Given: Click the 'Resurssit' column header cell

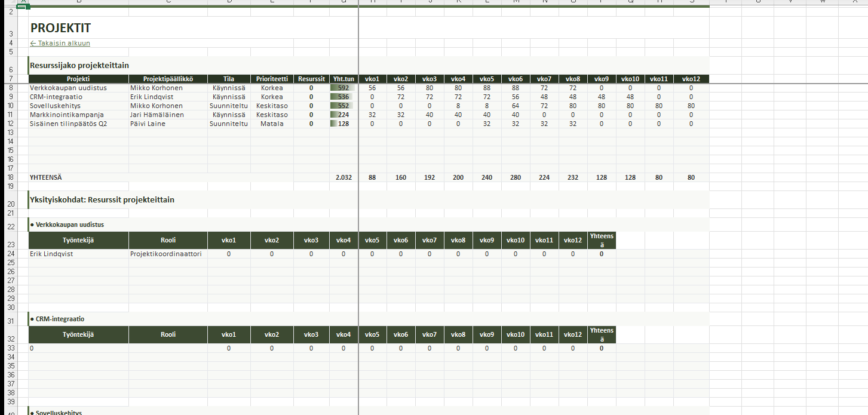Looking at the screenshot, I should 311,79.
